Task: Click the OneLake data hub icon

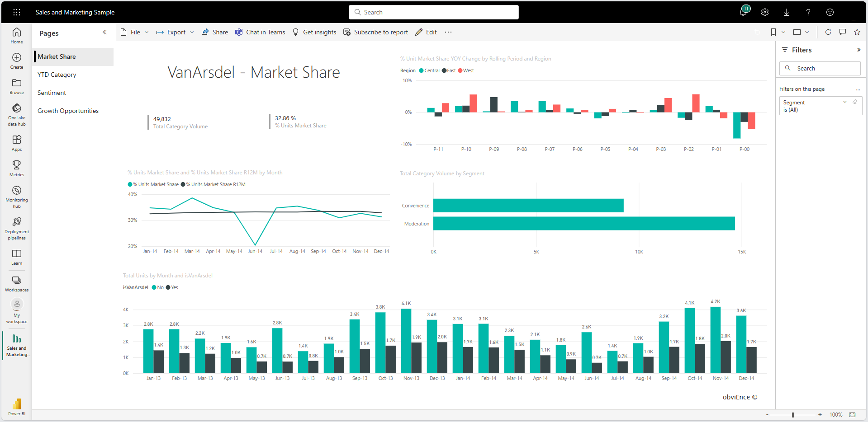Action: coord(17,108)
